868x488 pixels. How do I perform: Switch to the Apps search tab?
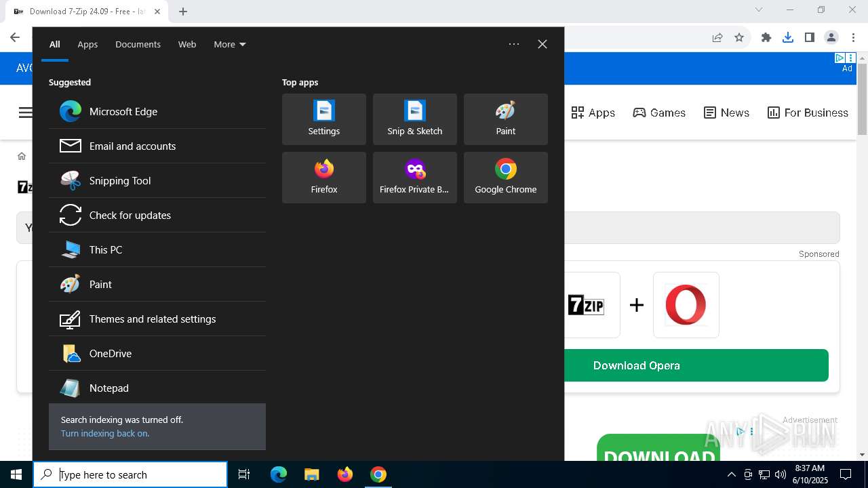click(x=87, y=44)
